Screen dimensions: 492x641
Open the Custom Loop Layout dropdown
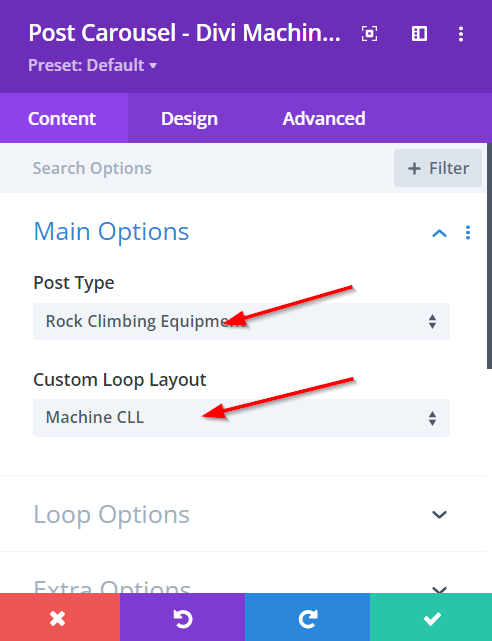pos(241,418)
